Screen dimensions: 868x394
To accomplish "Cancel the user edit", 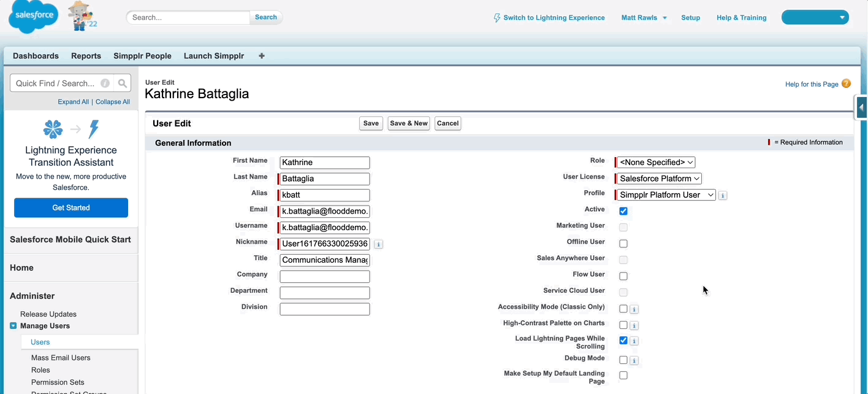I will point(447,123).
